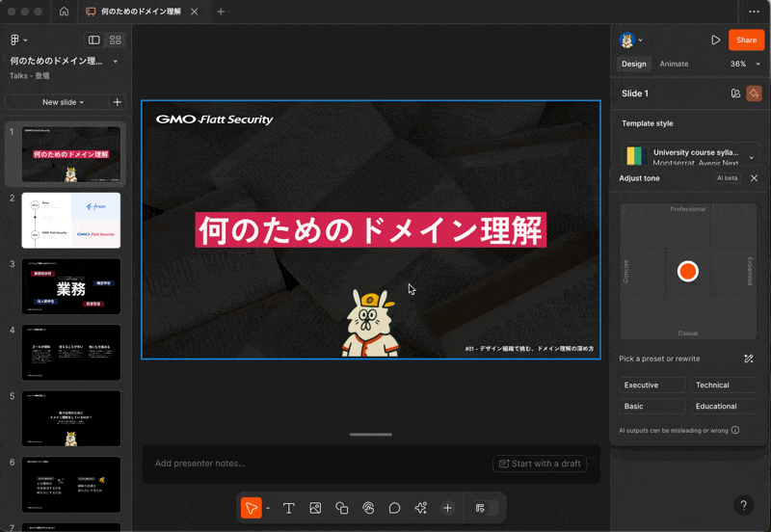
Task: Choose the Basic tone preset
Action: pos(651,406)
